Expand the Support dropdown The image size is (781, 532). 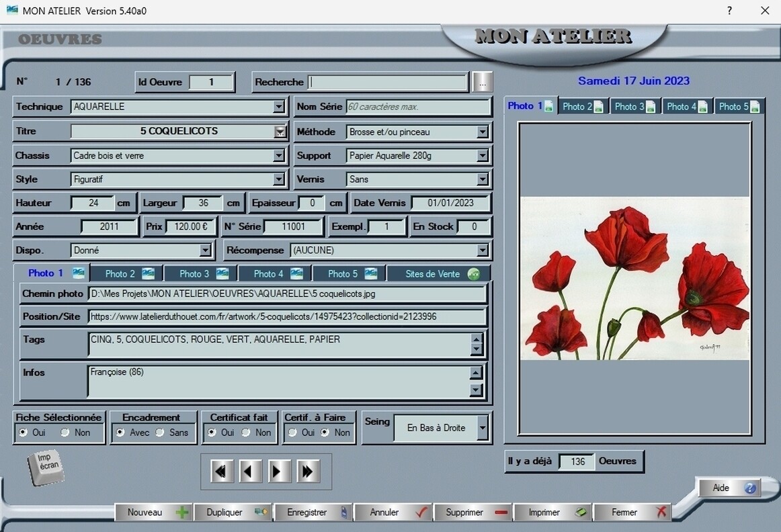coord(483,156)
